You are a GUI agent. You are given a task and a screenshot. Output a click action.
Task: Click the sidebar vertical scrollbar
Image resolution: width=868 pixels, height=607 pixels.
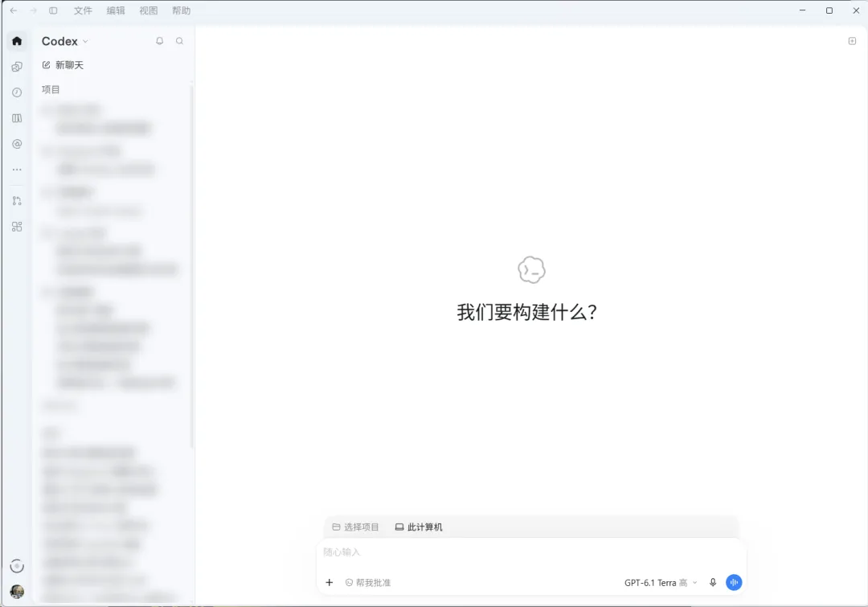191,265
